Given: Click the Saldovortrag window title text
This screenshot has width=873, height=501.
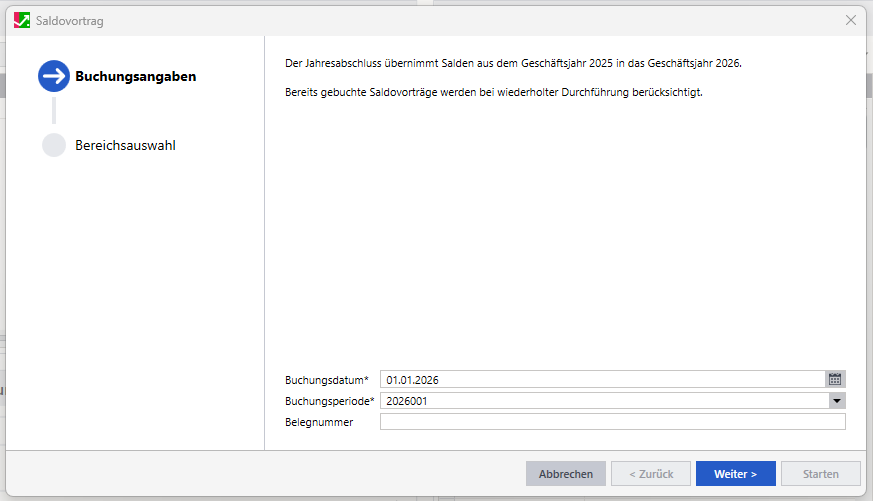Looking at the screenshot, I should coord(69,20).
